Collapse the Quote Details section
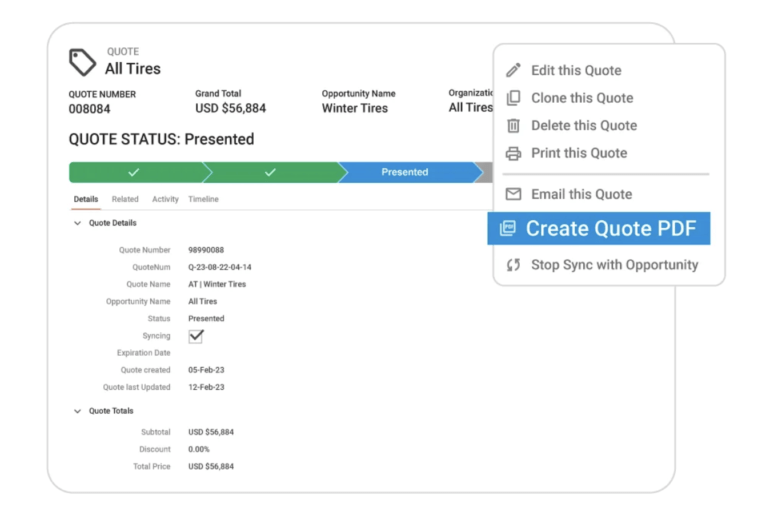Screen dimensions: 770x516 [78, 223]
